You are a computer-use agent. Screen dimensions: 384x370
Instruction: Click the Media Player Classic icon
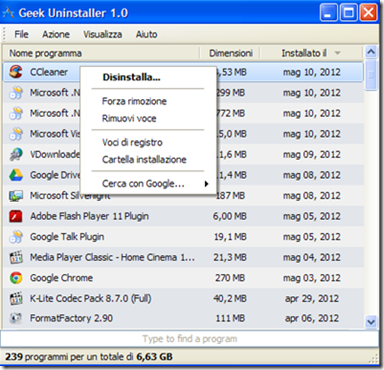pos(16,257)
